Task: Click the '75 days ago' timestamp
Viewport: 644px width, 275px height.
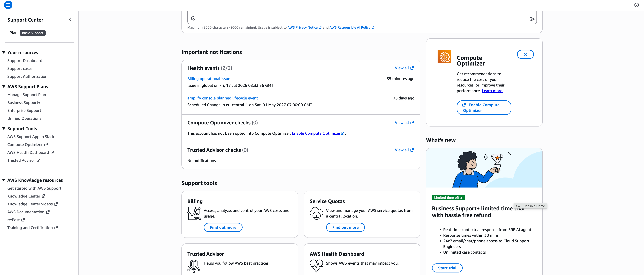Action: pos(404,98)
